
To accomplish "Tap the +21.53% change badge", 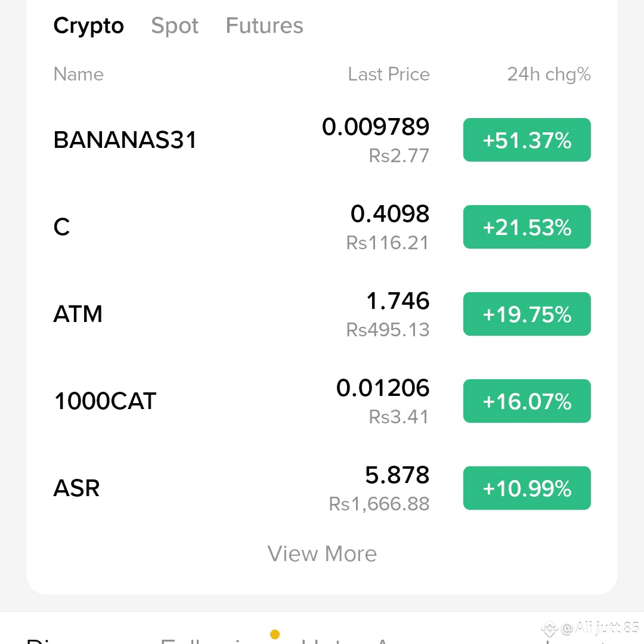I will tap(527, 227).
